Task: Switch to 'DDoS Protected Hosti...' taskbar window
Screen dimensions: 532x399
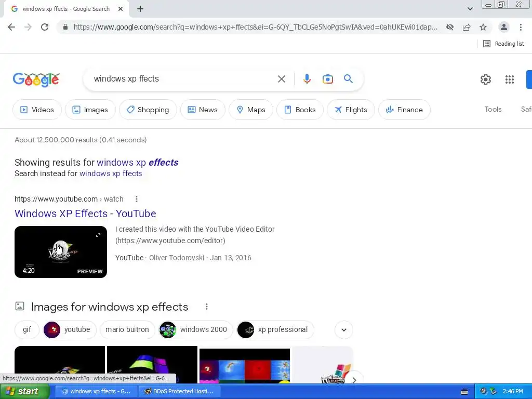Action: coord(179,391)
